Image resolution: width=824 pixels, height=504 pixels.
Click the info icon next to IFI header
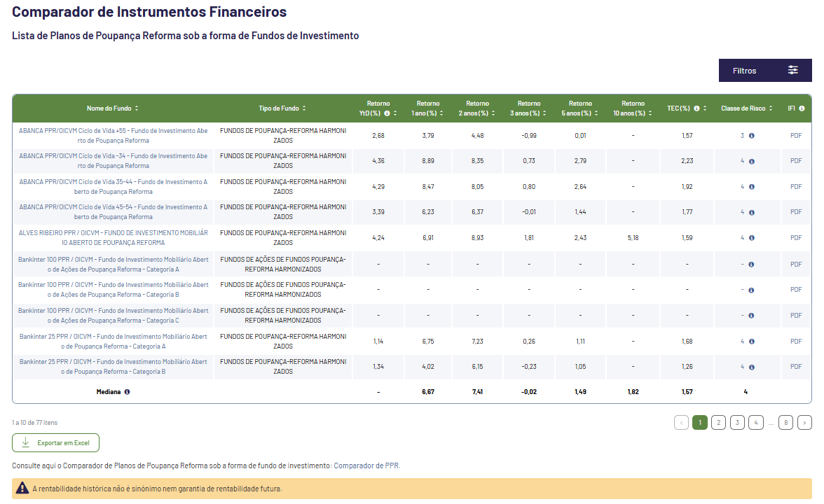click(x=802, y=108)
